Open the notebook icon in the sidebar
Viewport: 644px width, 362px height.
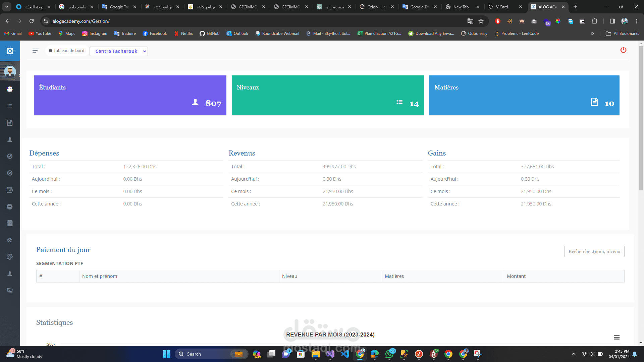pos(10,223)
